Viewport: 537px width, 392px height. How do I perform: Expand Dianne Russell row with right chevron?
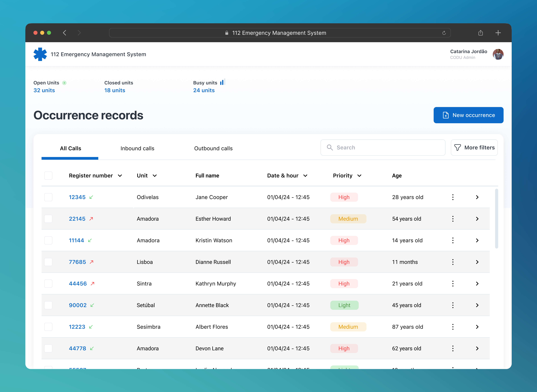[477, 262]
